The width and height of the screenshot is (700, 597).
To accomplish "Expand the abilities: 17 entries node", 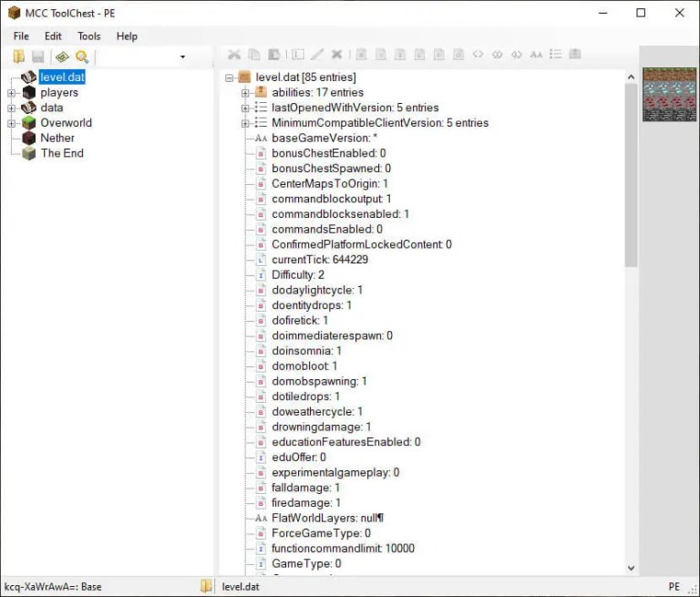I will coord(245,93).
